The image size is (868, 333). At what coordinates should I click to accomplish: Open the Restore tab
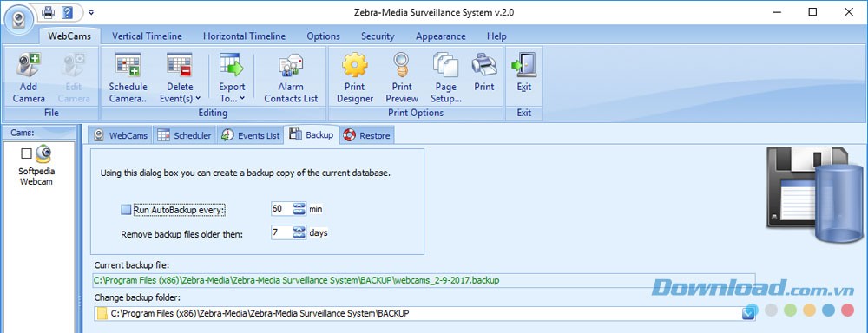pos(367,135)
